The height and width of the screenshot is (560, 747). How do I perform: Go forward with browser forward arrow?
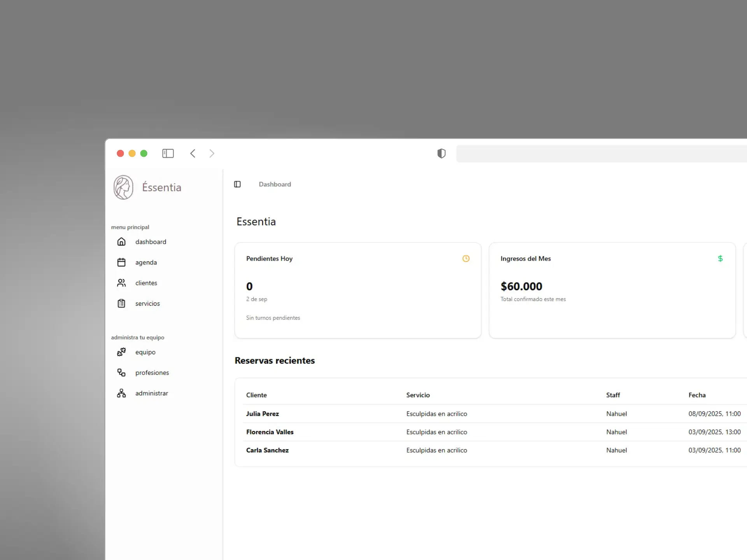212,153
